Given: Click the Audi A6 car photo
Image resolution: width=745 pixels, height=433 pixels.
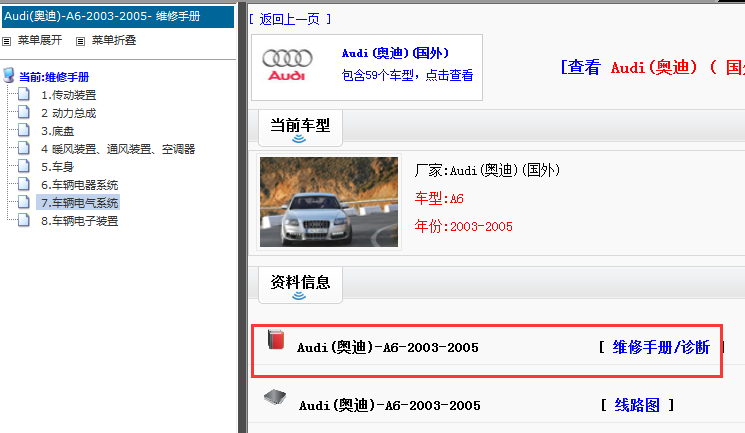Looking at the screenshot, I should (329, 202).
